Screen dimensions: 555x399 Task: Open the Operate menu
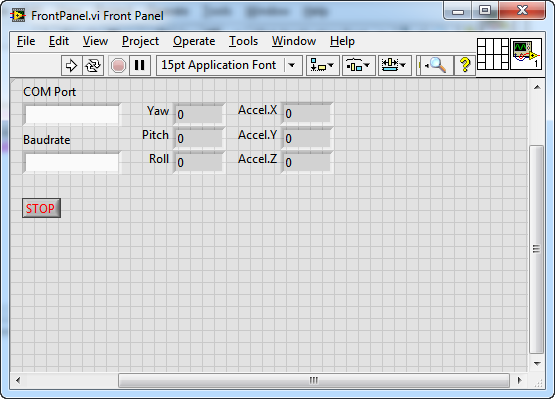point(194,41)
